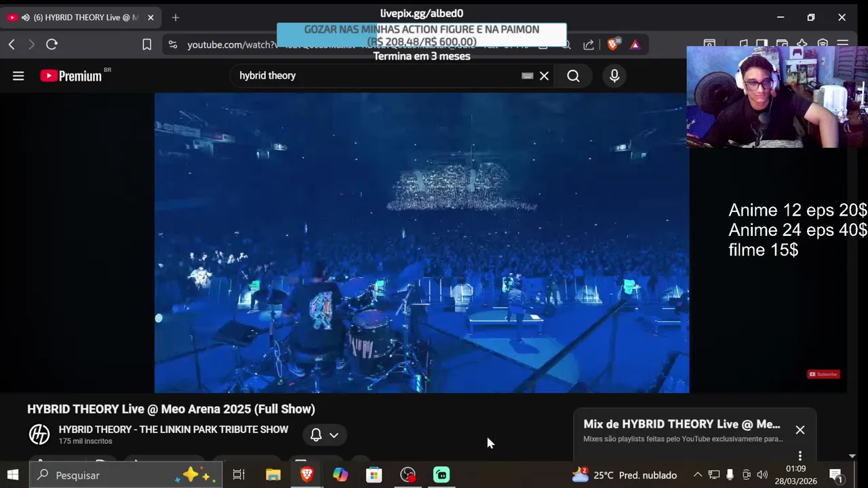
Task: Open Brave Shields lion icon
Action: (x=613, y=45)
